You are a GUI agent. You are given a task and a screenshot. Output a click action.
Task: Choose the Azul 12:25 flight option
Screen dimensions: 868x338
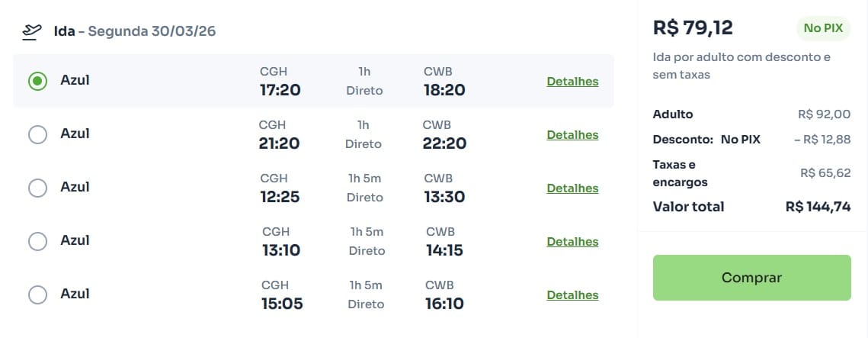click(37, 188)
